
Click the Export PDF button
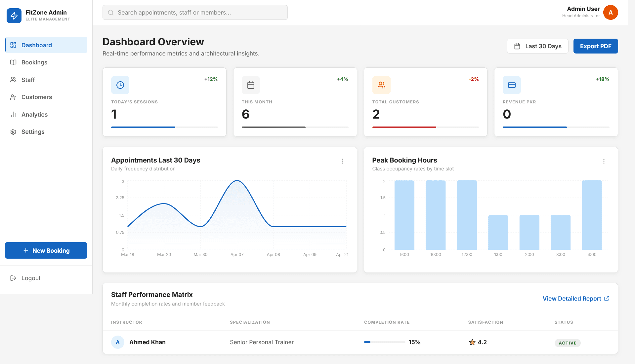tap(595, 46)
